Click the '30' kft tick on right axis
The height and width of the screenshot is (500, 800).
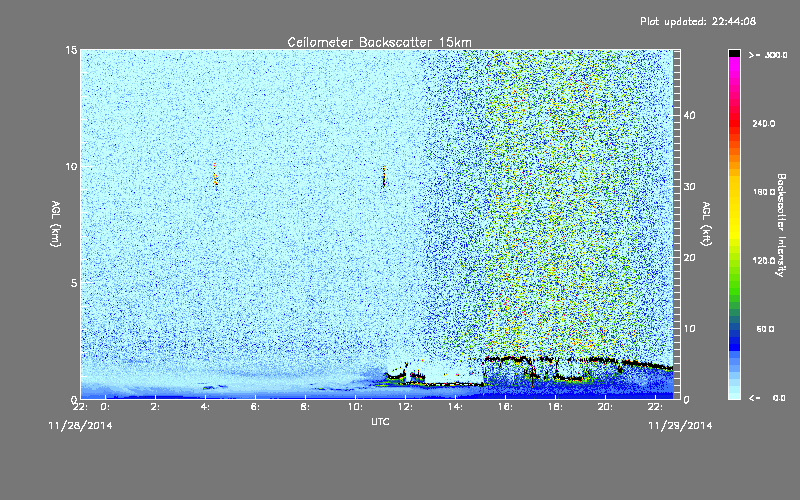coord(689,187)
